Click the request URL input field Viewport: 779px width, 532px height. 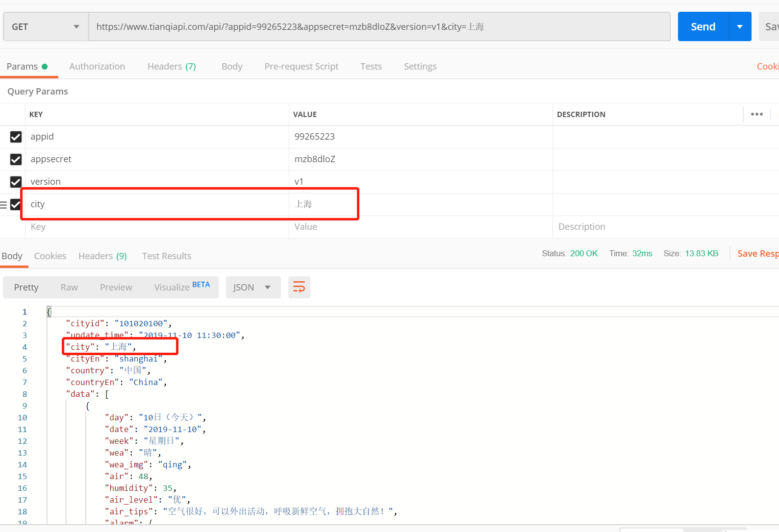pos(379,26)
